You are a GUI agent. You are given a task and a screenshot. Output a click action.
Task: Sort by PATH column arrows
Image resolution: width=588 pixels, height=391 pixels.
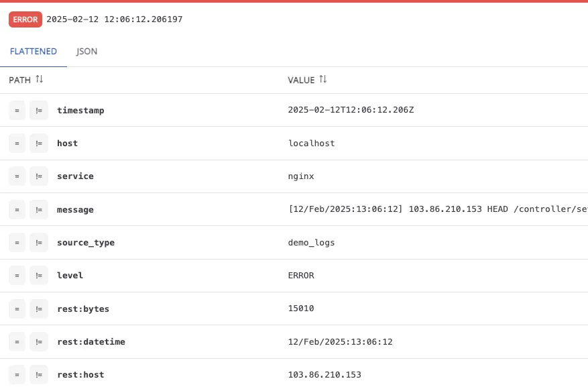point(40,79)
